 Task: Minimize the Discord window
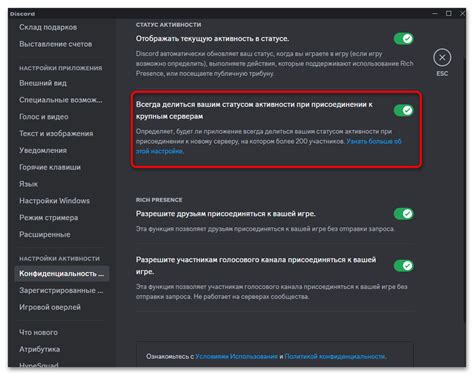click(x=435, y=13)
